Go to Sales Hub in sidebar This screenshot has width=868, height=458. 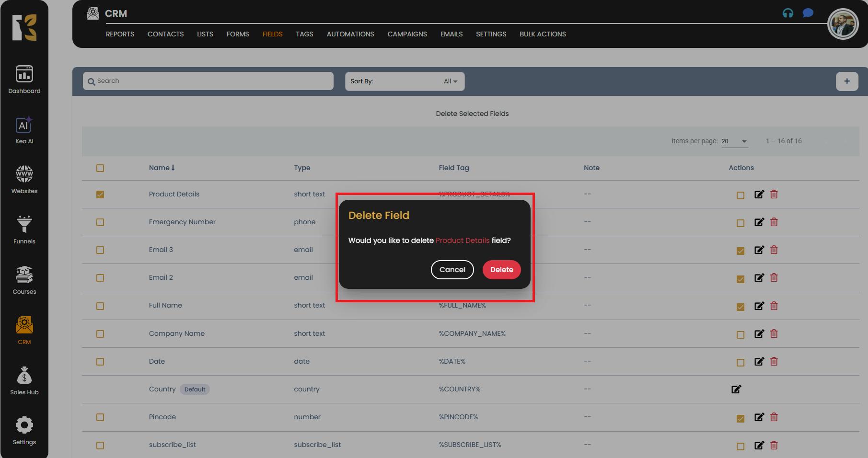click(x=24, y=381)
